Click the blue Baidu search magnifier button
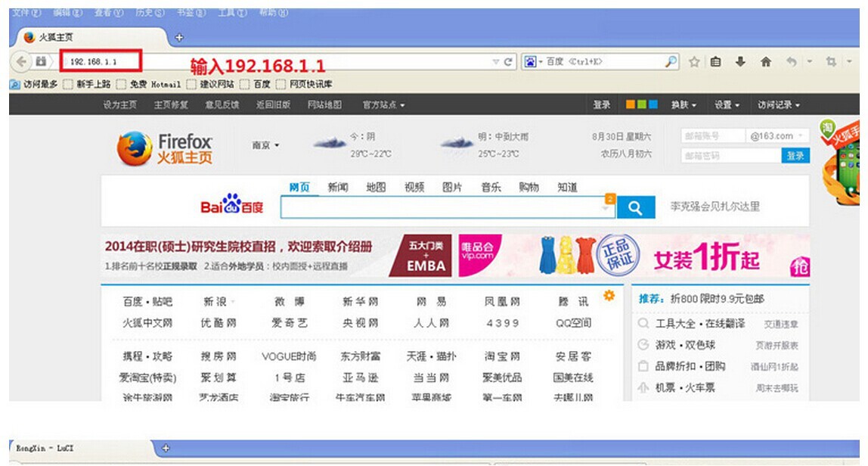The height and width of the screenshot is (466, 868). coord(636,208)
